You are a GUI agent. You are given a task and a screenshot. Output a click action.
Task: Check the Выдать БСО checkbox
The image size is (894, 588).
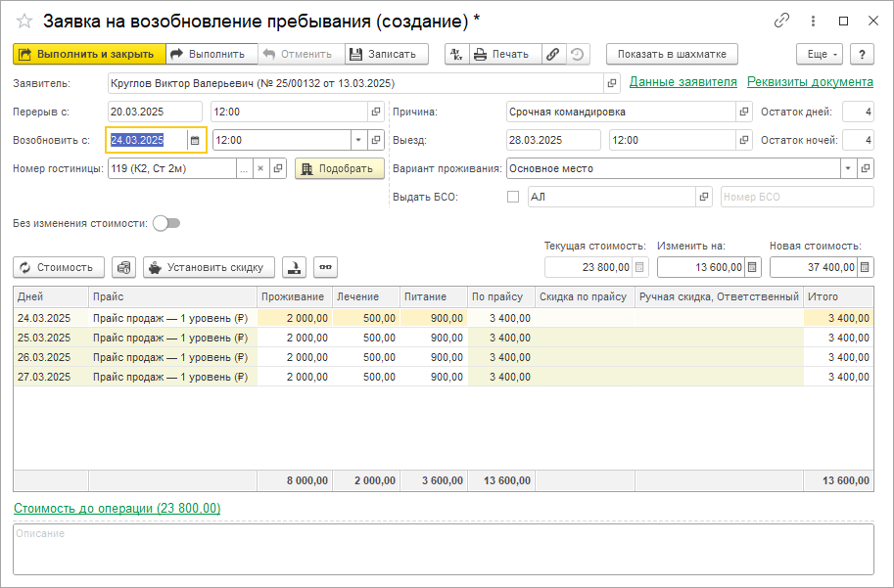click(x=514, y=197)
